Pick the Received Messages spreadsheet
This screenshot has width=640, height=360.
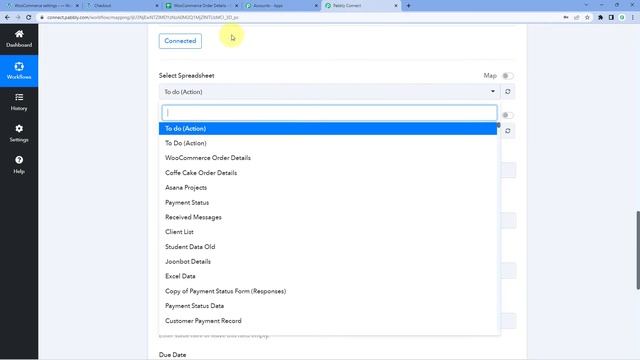[x=328, y=217]
